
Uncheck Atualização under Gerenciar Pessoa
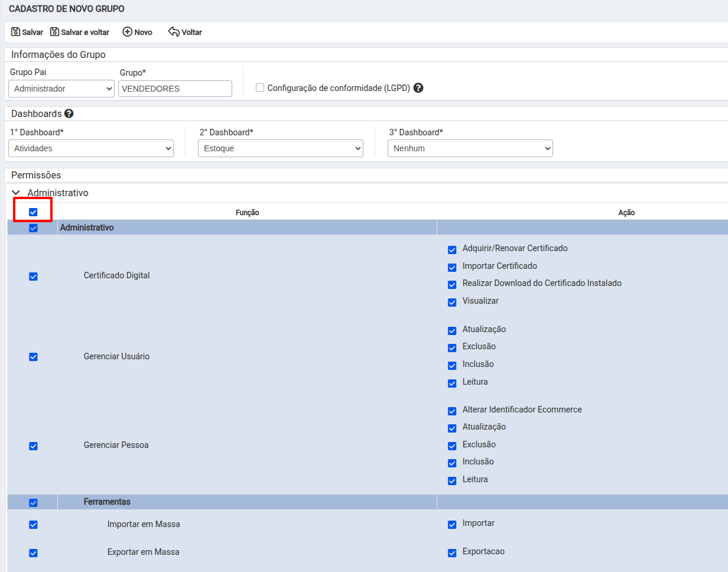pyautogui.click(x=452, y=428)
